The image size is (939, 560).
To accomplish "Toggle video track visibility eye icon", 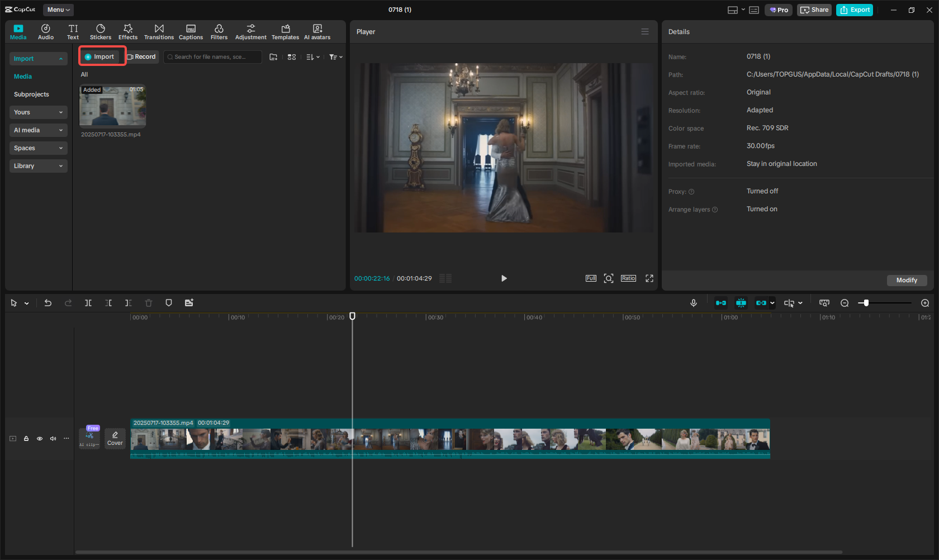I will [40, 439].
